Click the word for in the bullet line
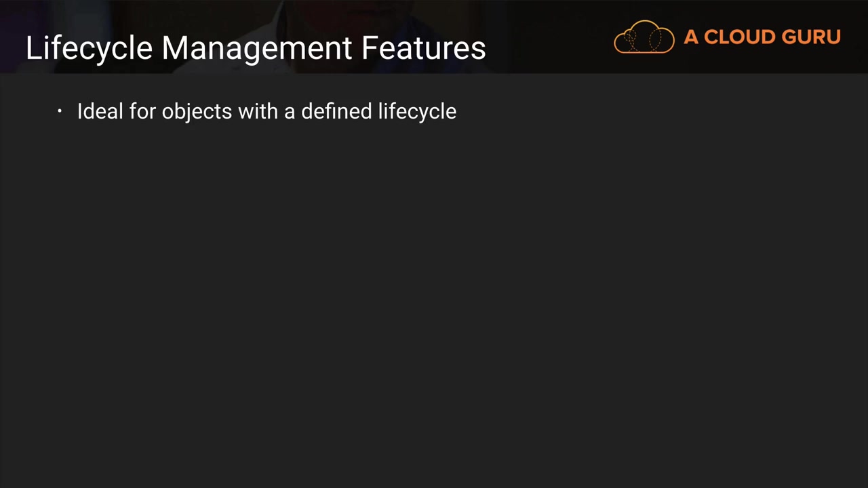This screenshot has height=488, width=868. [x=142, y=111]
